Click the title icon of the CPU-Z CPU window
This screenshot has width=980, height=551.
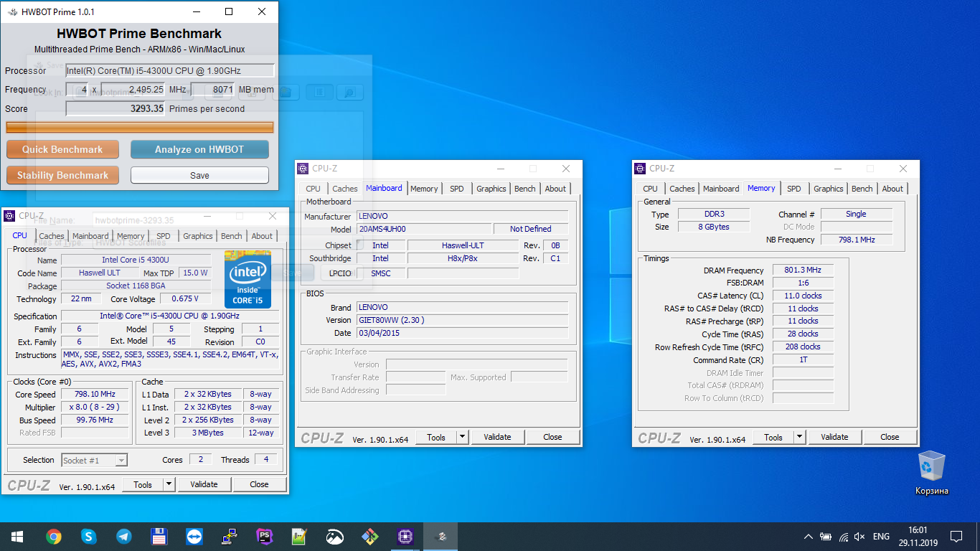(9, 216)
